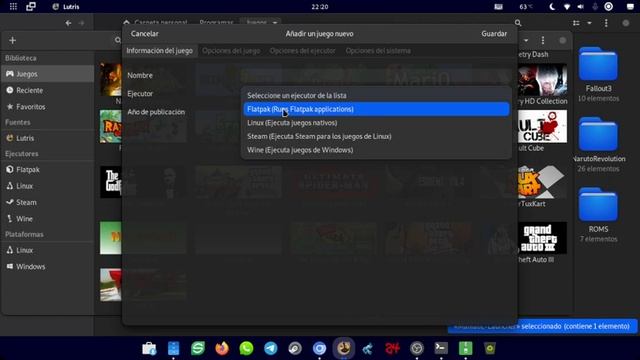Viewport: 640px width, 360px height.
Task: Toggle night mode moon icon in top bar
Action: (552, 7)
